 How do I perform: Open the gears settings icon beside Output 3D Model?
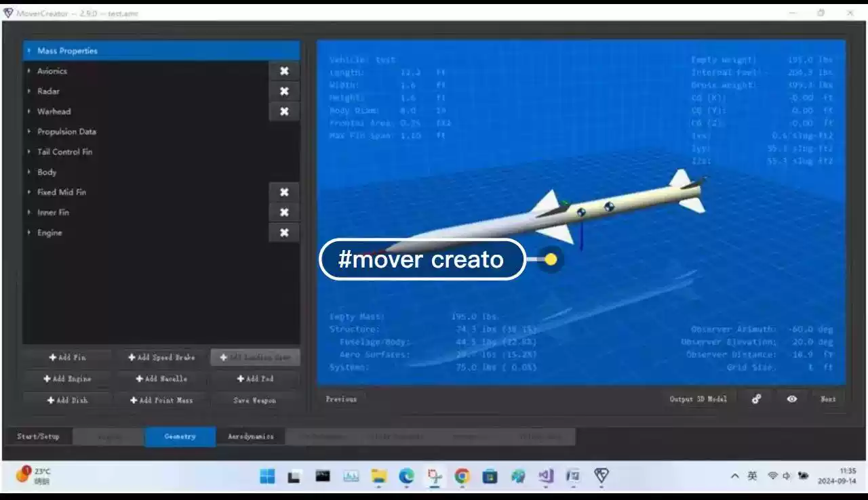(756, 399)
